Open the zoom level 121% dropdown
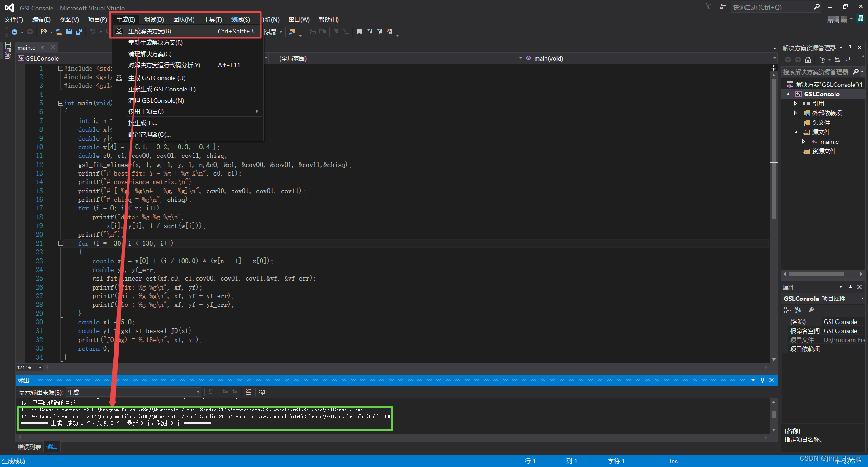Screen dimensions: 868x467 click(40, 367)
